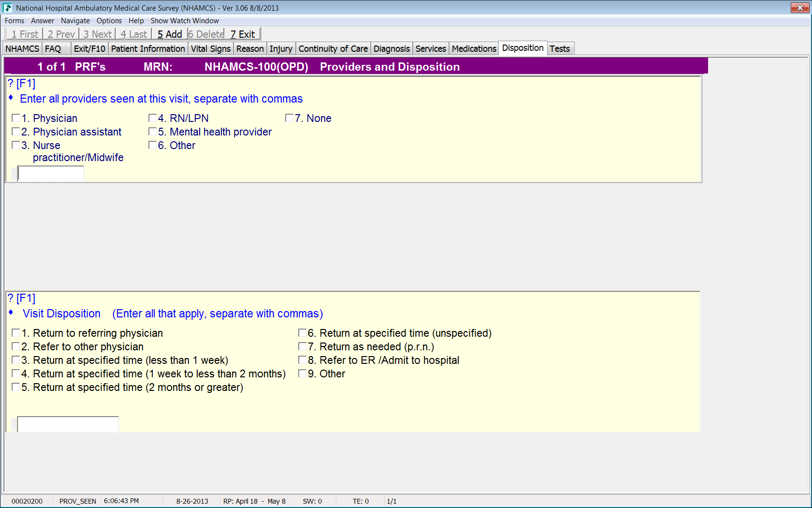This screenshot has height=508, width=812.
Task: Click the Visit Disposition '? [F1]' help text
Action: [x=22, y=299]
